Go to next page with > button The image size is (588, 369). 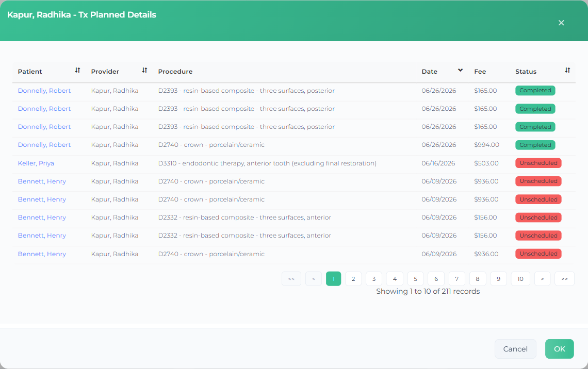click(x=542, y=279)
